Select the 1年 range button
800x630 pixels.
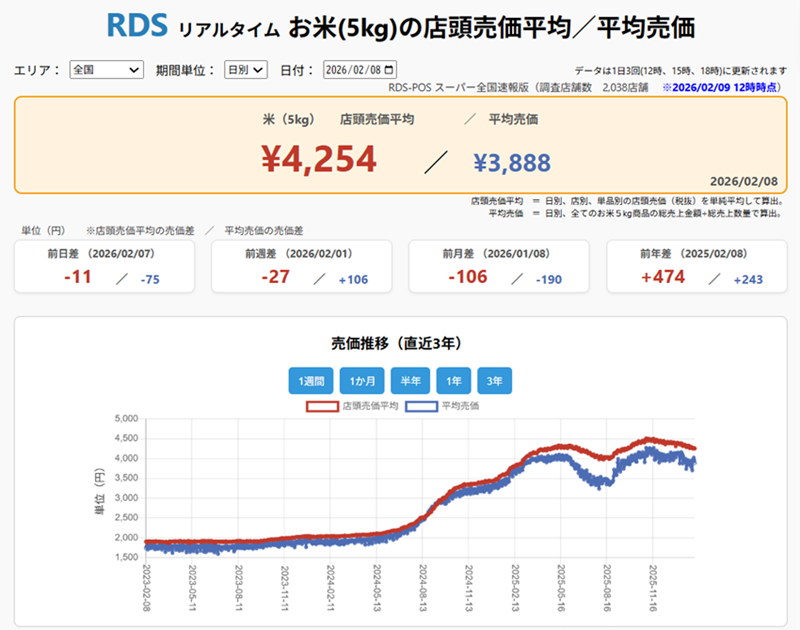click(452, 380)
